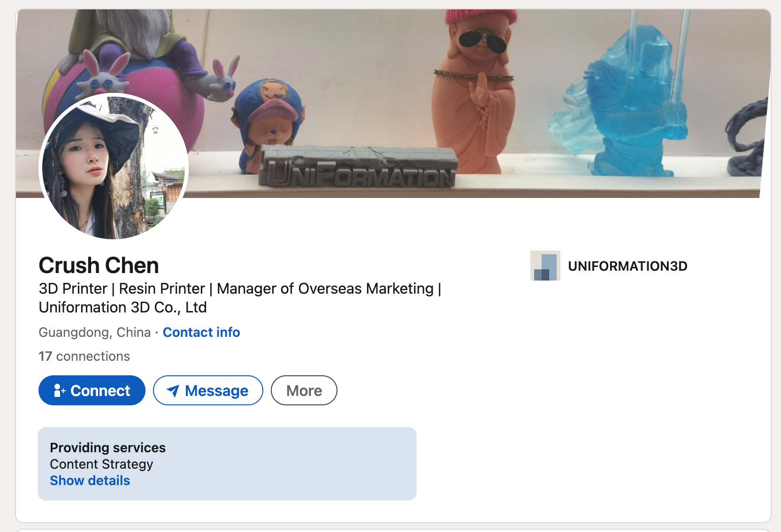Image resolution: width=781 pixels, height=532 pixels.
Task: Click the Providing services heading
Action: [108, 448]
